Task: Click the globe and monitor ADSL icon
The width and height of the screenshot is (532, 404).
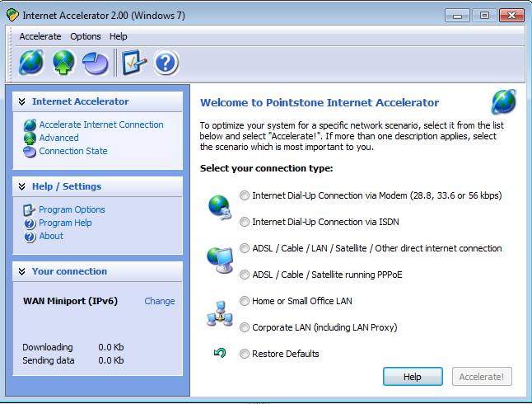Action: pos(220,260)
